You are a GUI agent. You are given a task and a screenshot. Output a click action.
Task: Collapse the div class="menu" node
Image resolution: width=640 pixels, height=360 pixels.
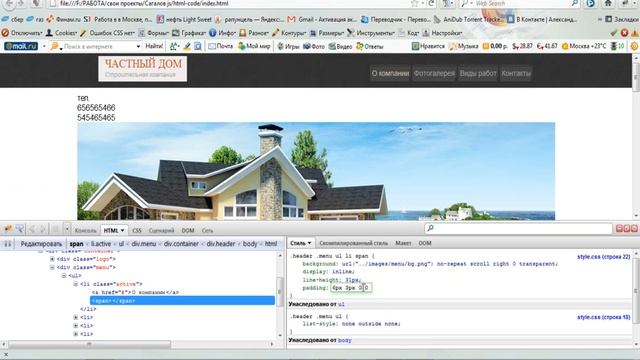52,267
